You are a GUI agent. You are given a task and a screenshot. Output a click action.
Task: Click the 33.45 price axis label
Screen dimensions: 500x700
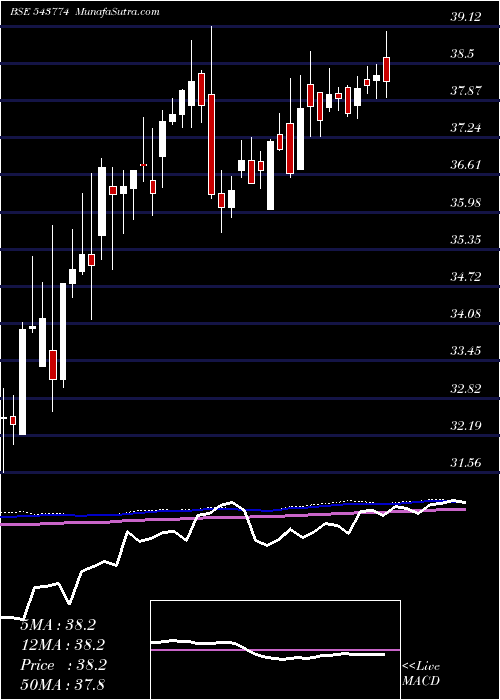467,351
